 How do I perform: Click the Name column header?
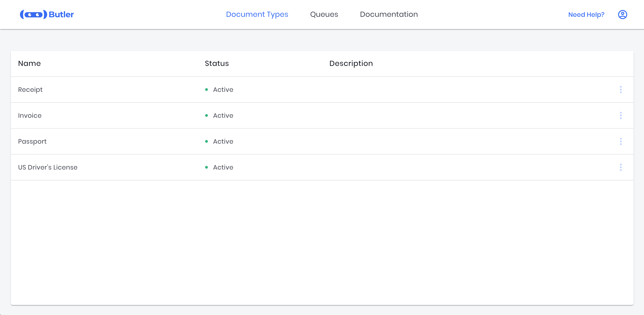[29, 63]
